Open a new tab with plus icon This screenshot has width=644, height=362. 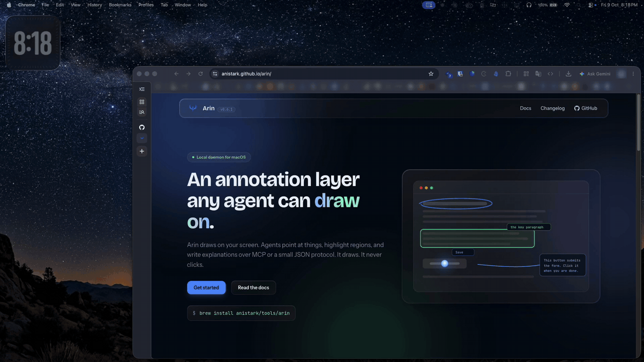(x=142, y=151)
